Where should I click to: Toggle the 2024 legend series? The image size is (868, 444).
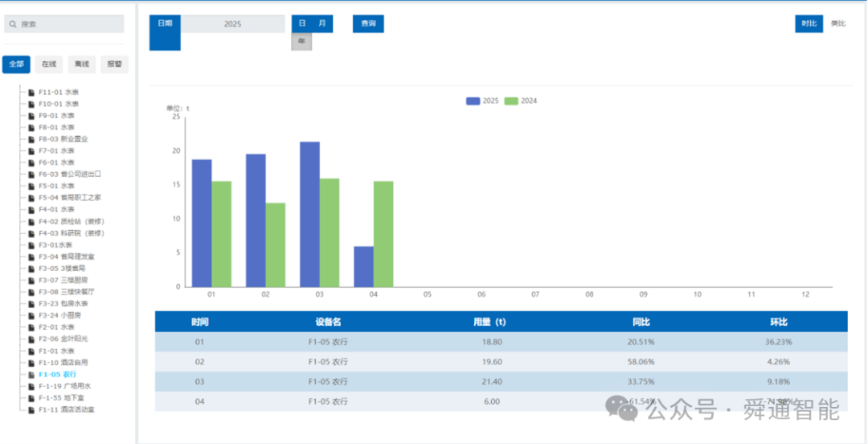click(x=521, y=101)
